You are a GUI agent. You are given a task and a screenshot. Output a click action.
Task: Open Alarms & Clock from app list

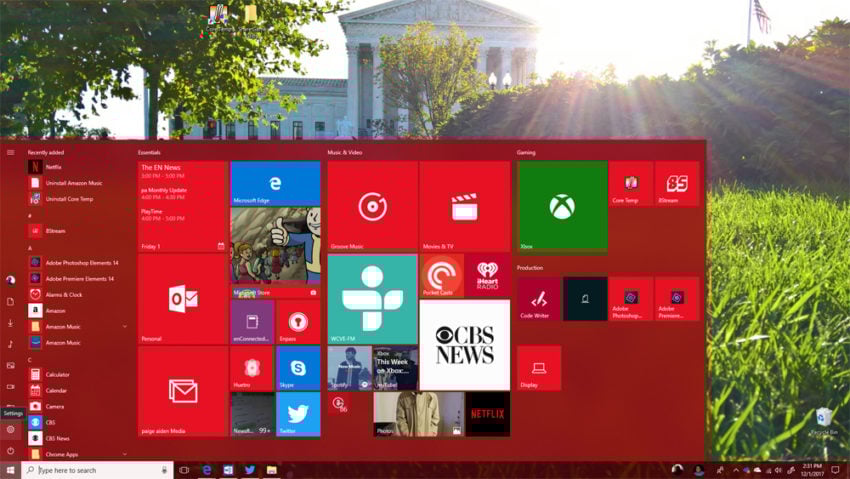[79, 295]
